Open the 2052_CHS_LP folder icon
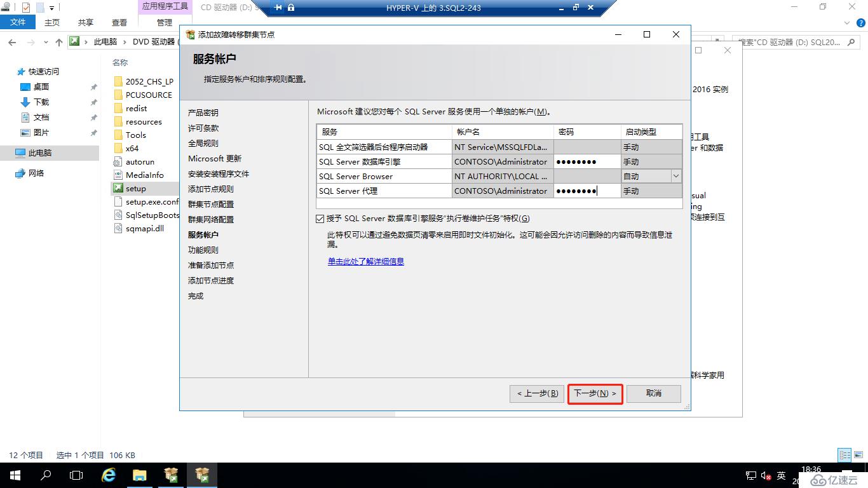The width and height of the screenshot is (868, 488). pos(118,81)
